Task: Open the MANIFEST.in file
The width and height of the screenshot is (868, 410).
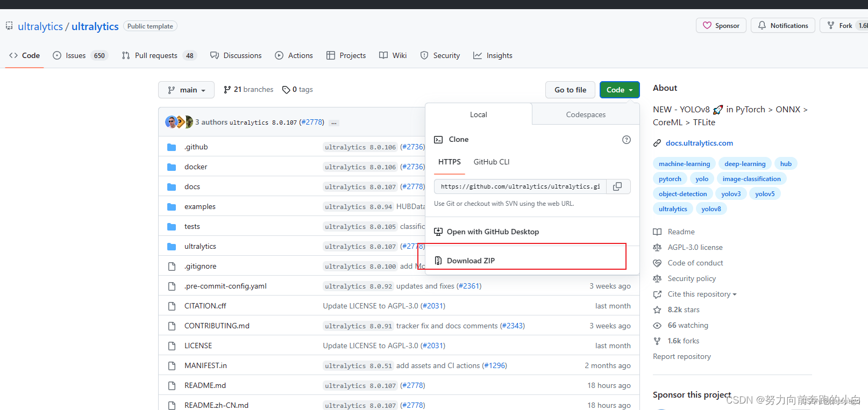Action: tap(205, 365)
